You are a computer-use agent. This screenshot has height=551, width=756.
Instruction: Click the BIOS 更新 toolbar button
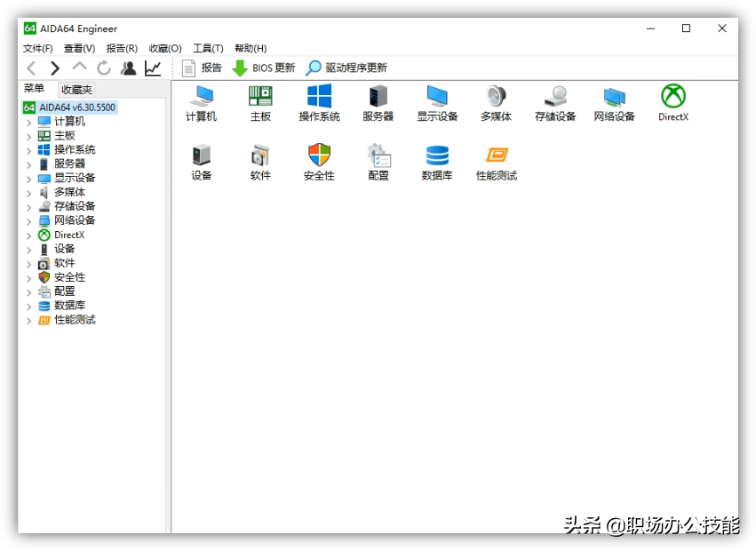[263, 68]
